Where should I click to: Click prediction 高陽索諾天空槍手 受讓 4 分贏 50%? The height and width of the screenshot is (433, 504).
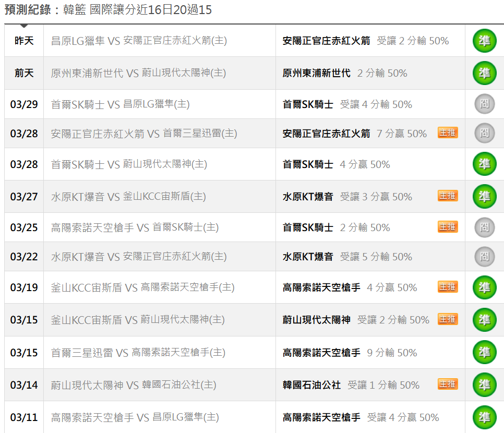361,417
